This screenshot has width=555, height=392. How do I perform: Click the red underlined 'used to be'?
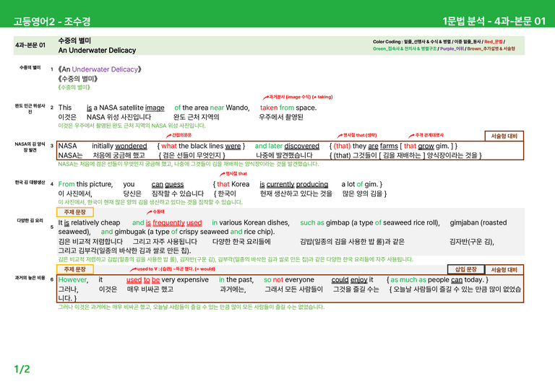143,280
